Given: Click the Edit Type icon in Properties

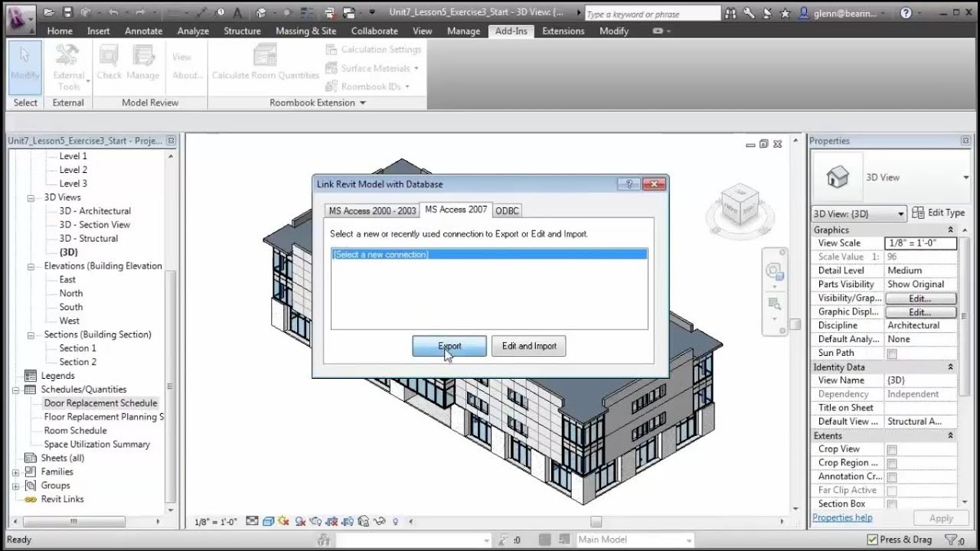Looking at the screenshot, I should tap(918, 214).
